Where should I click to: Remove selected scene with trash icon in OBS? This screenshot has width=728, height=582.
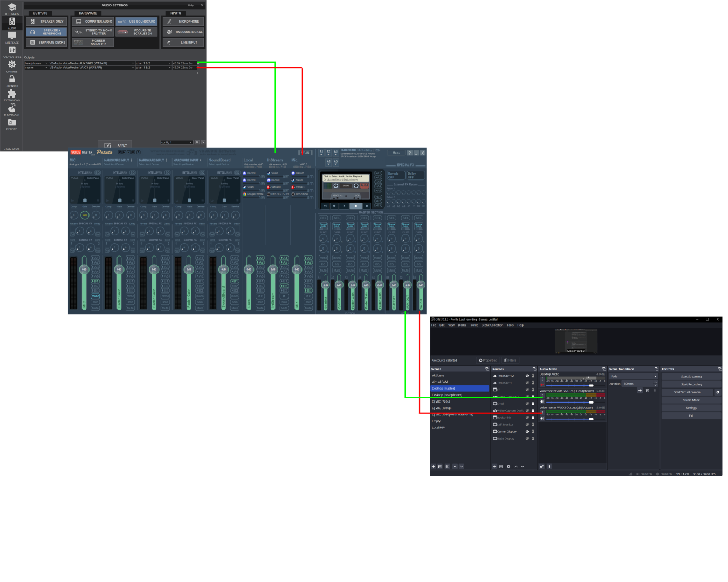440,466
